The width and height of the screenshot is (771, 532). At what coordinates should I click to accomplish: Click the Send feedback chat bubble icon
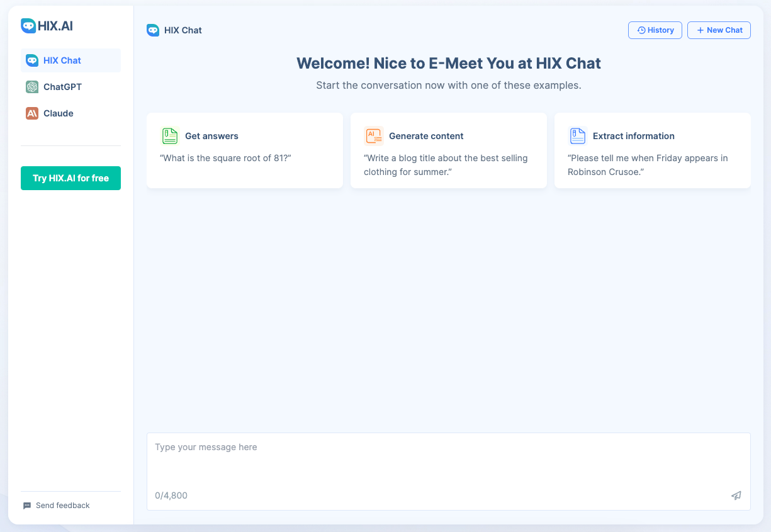click(26, 506)
